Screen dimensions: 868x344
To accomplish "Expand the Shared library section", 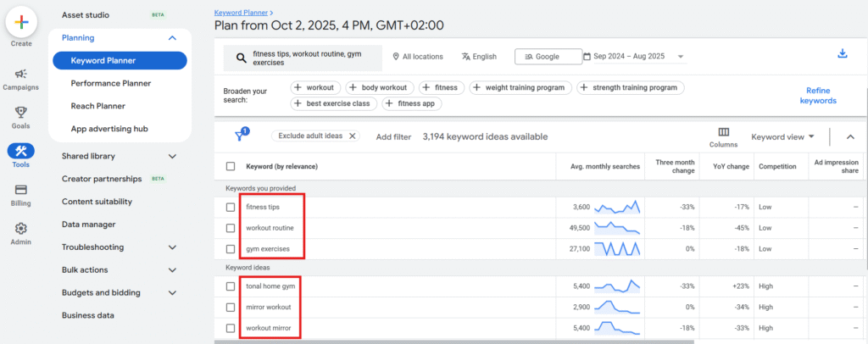I will click(172, 157).
